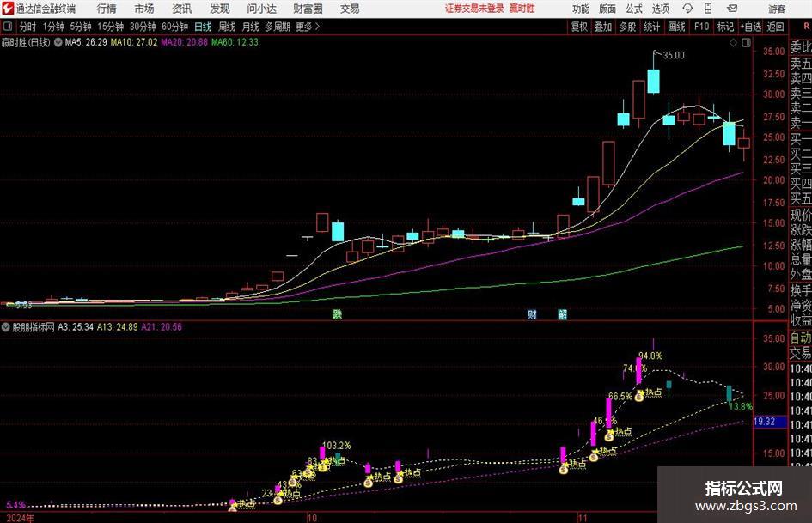Click the A21: 20.56 indicator value
This screenshot has width=812, height=523.
(162, 327)
